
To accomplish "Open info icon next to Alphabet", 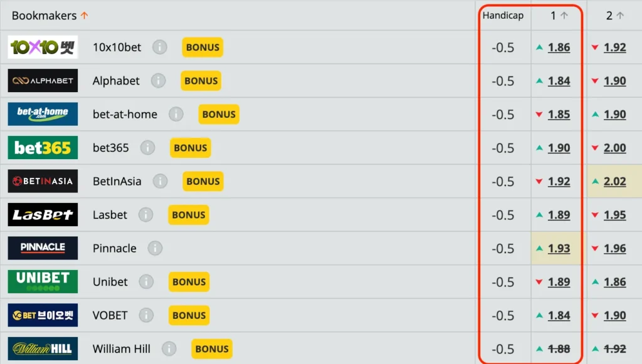I will tap(158, 81).
